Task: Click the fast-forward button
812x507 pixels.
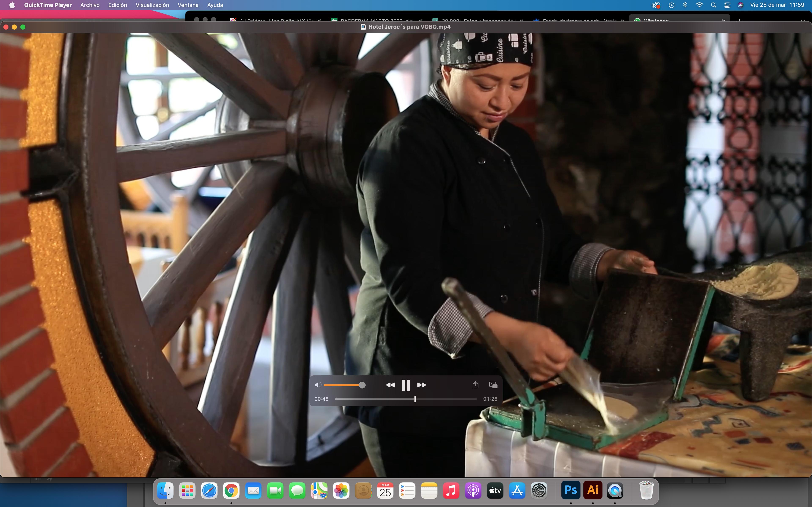Action: point(421,385)
